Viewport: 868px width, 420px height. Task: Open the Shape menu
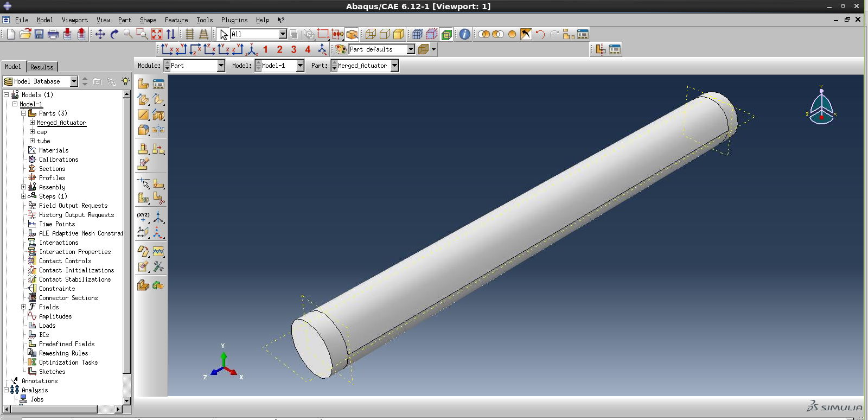point(148,20)
